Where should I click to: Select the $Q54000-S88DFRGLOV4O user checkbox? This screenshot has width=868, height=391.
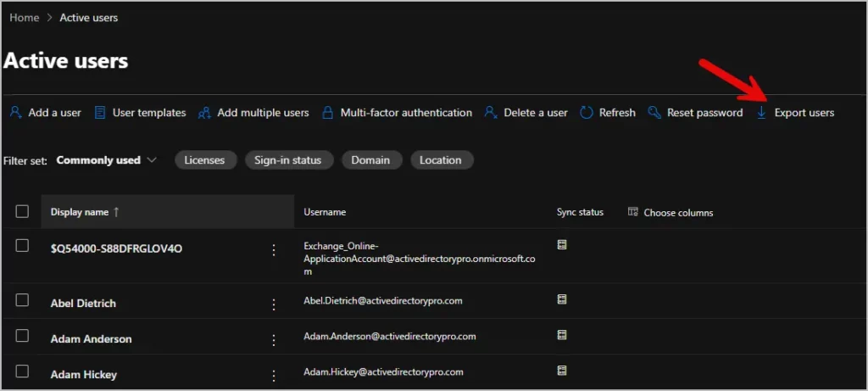(22, 245)
